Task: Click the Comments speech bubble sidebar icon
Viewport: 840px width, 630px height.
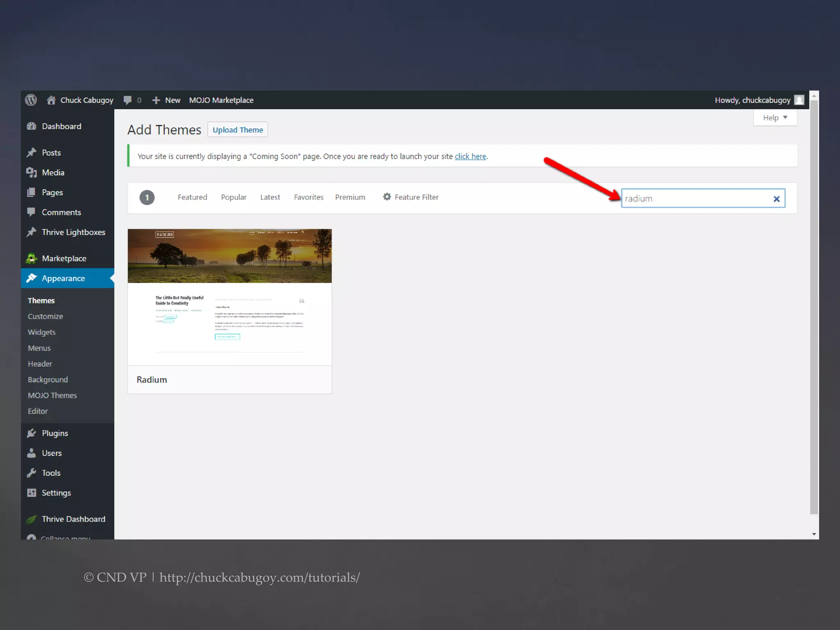Action: (31, 212)
